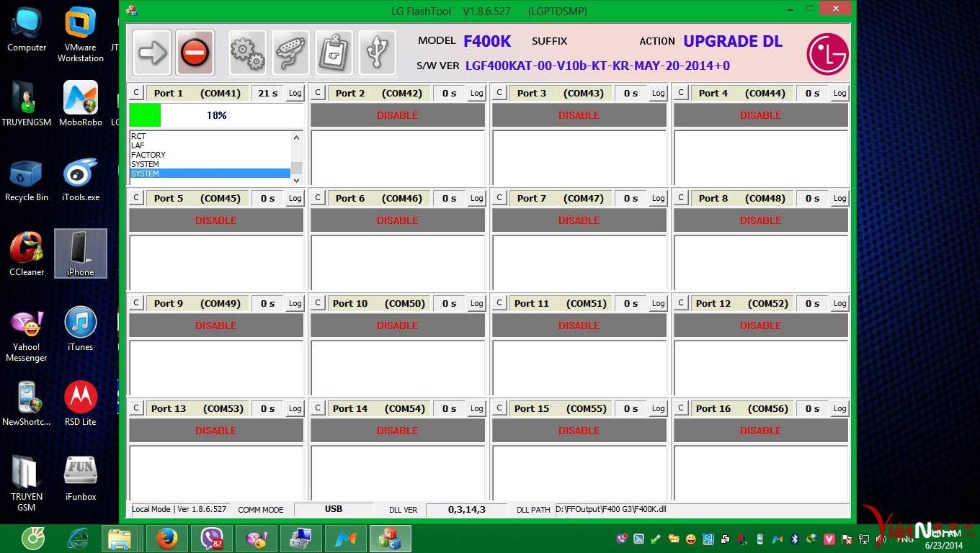Select the RSD Lite desktop icon
The height and width of the screenshot is (553, 980).
81,403
